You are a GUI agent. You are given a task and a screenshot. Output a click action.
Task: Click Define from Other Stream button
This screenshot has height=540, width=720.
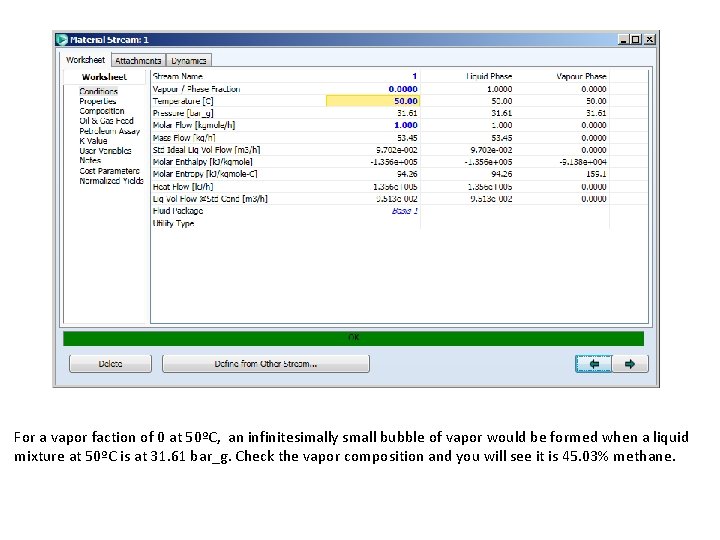coord(266,364)
